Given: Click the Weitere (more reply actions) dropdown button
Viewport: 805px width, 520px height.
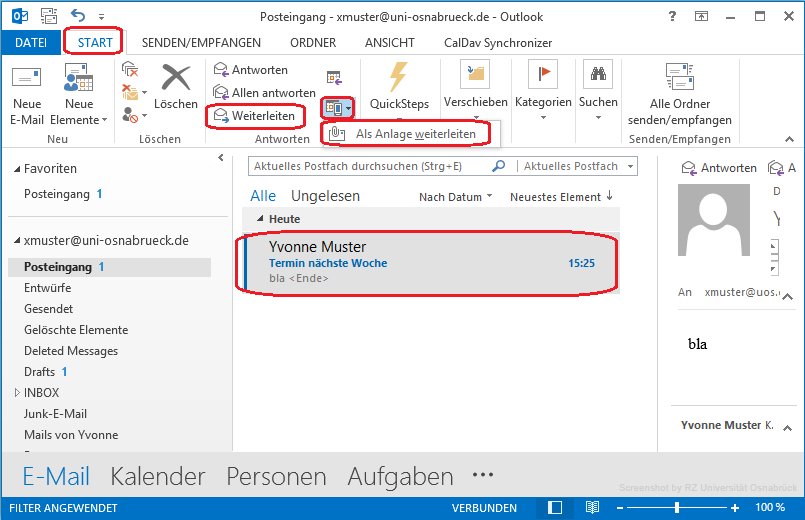Looking at the screenshot, I should [338, 108].
